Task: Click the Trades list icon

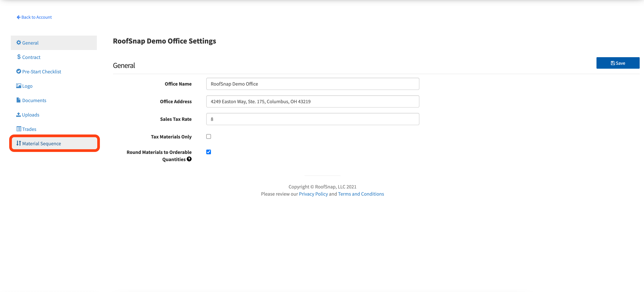Action: (x=19, y=129)
